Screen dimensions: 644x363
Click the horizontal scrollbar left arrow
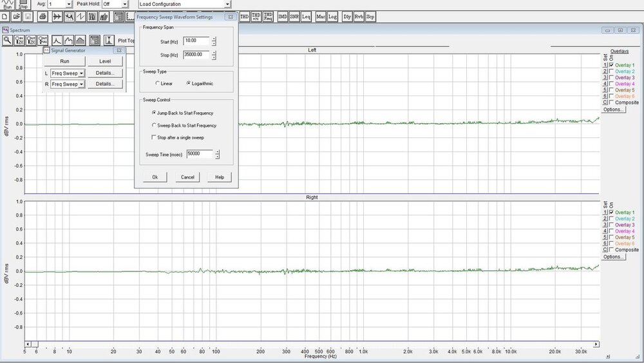(x=28, y=344)
